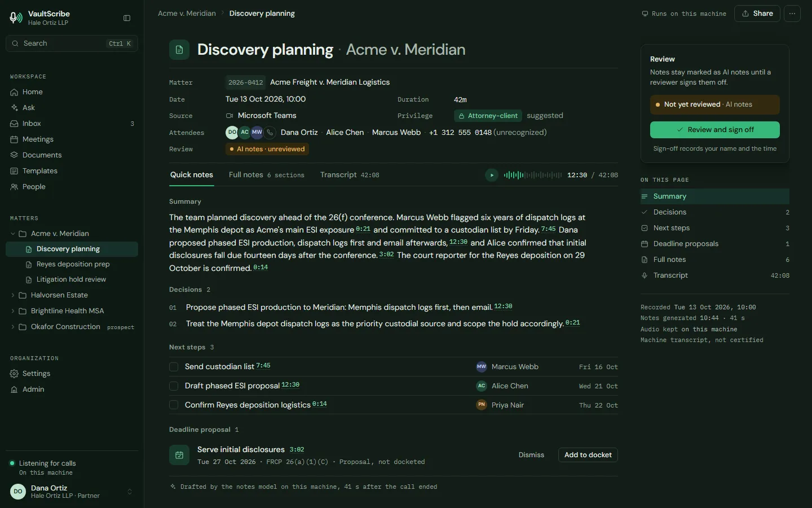Open Templates via its icon
The height and width of the screenshot is (508, 812).
[x=14, y=171]
